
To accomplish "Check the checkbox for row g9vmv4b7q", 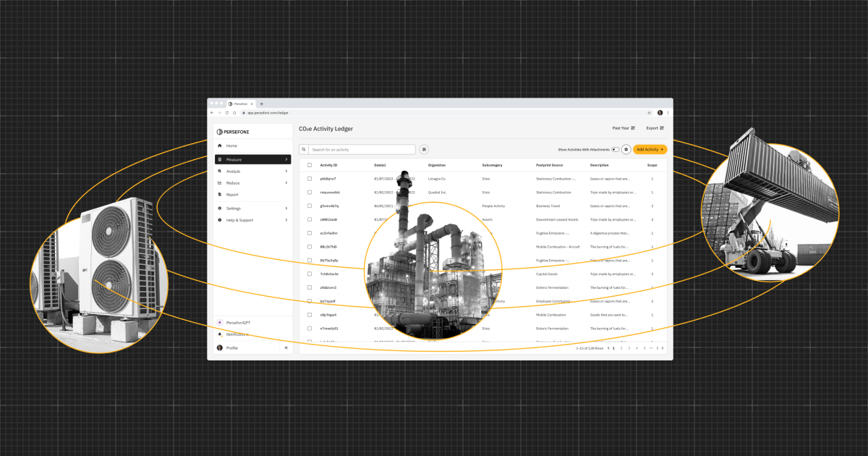I will click(310, 206).
